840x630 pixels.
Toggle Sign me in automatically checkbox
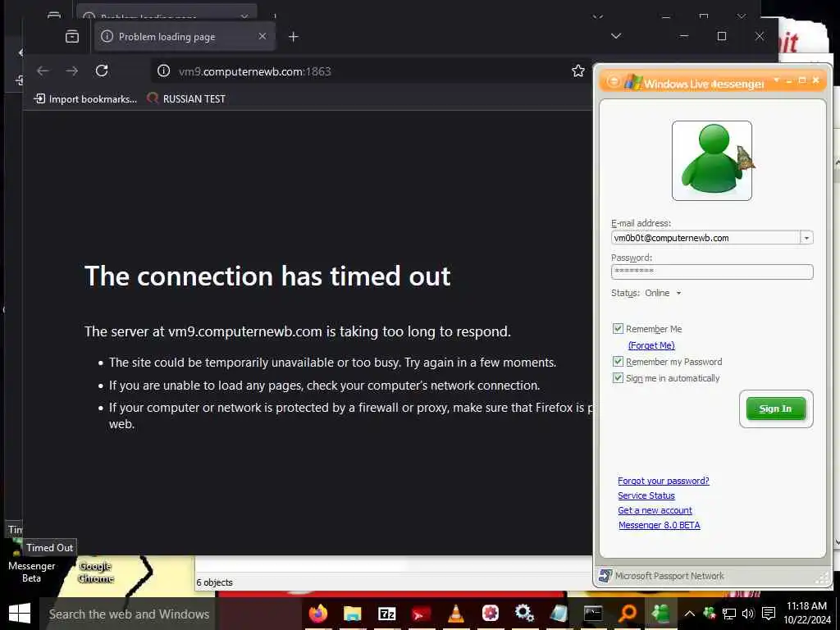618,377
